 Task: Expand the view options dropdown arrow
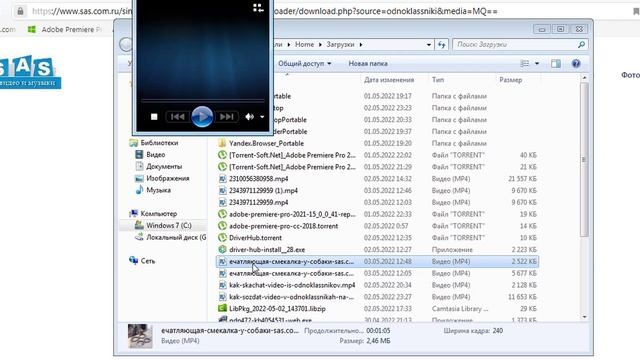[537, 64]
